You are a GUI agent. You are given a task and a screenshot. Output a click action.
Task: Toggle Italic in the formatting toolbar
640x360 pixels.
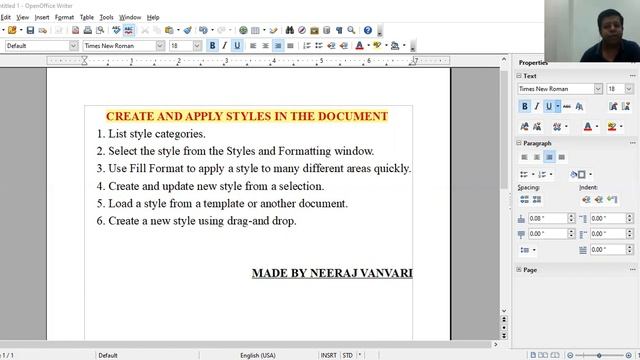tap(224, 46)
